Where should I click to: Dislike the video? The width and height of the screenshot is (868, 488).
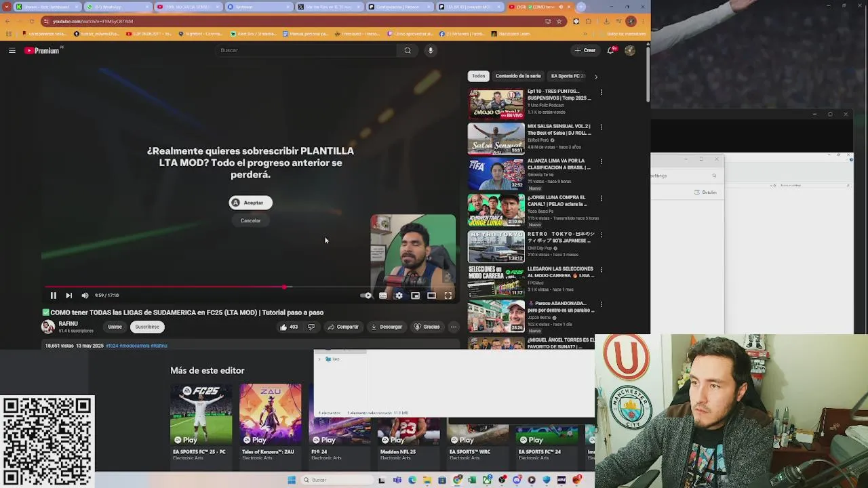(311, 327)
